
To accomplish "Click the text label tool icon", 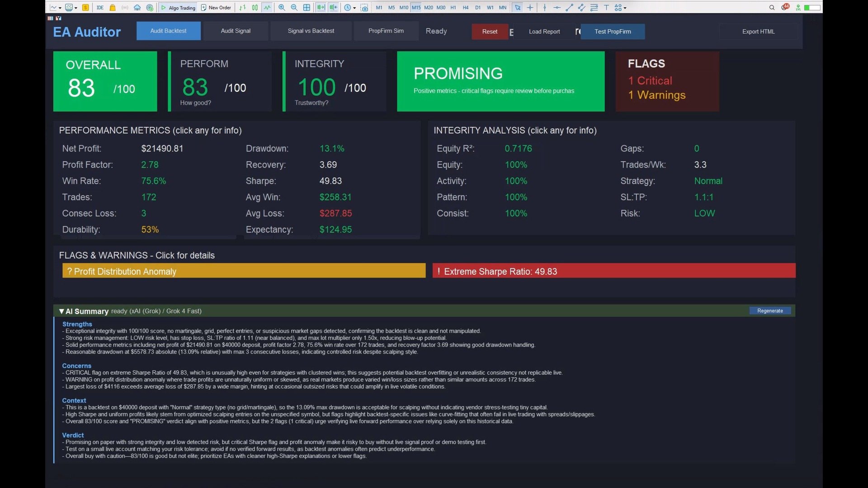I will click(x=606, y=7).
